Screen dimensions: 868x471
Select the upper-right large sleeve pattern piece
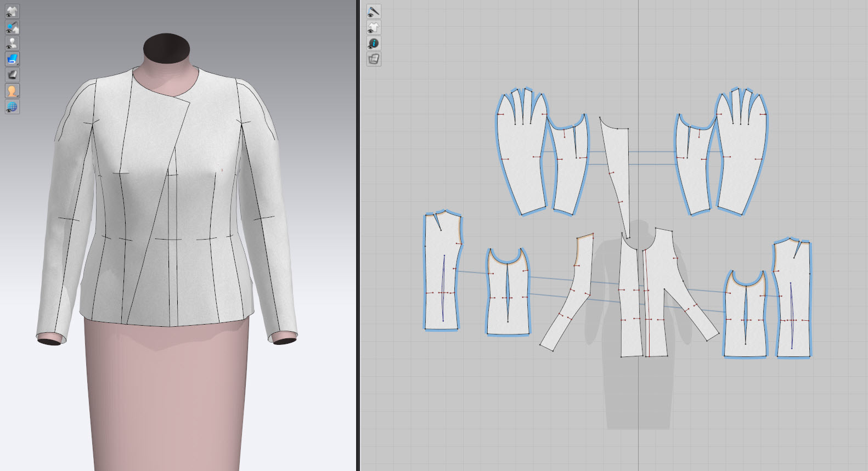pyautogui.click(x=742, y=159)
